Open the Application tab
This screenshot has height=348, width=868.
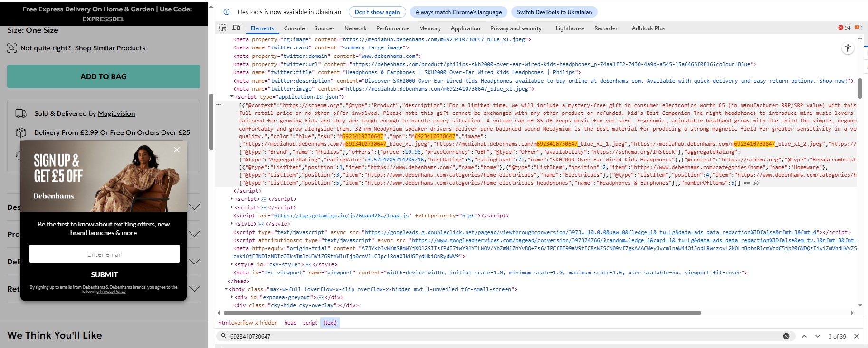click(x=466, y=28)
